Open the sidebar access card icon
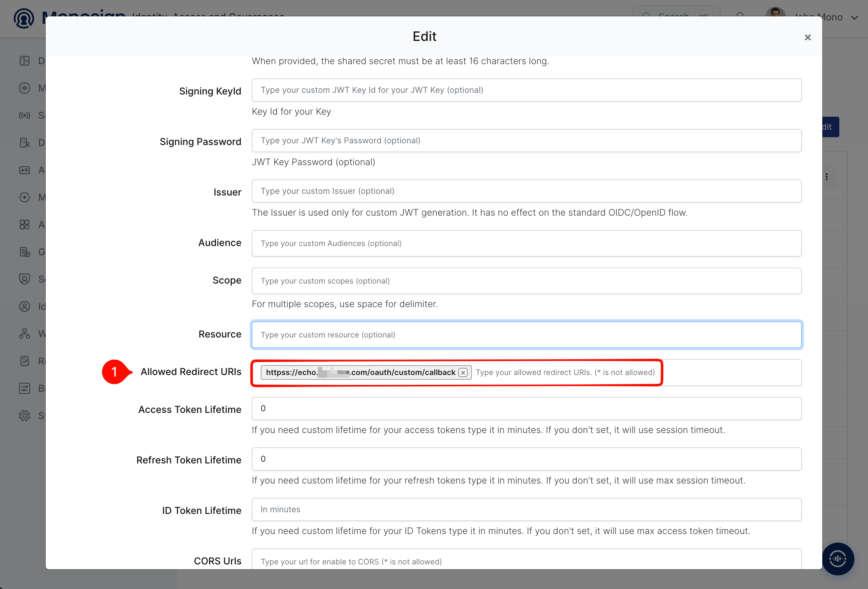Viewport: 868px width, 589px height. click(25, 170)
